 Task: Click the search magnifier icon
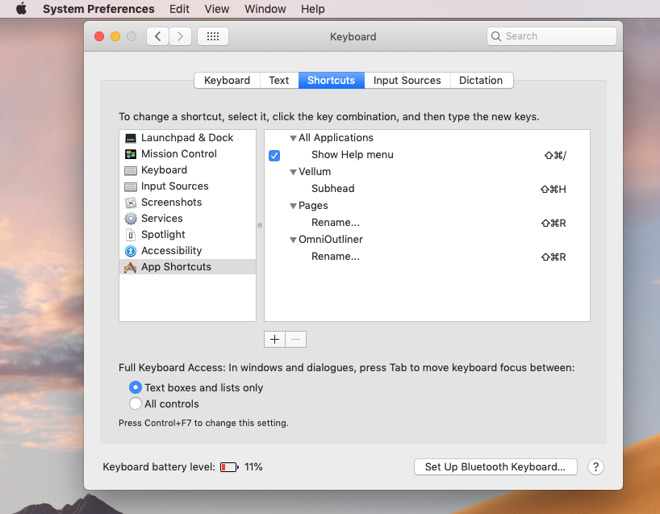[x=496, y=36]
